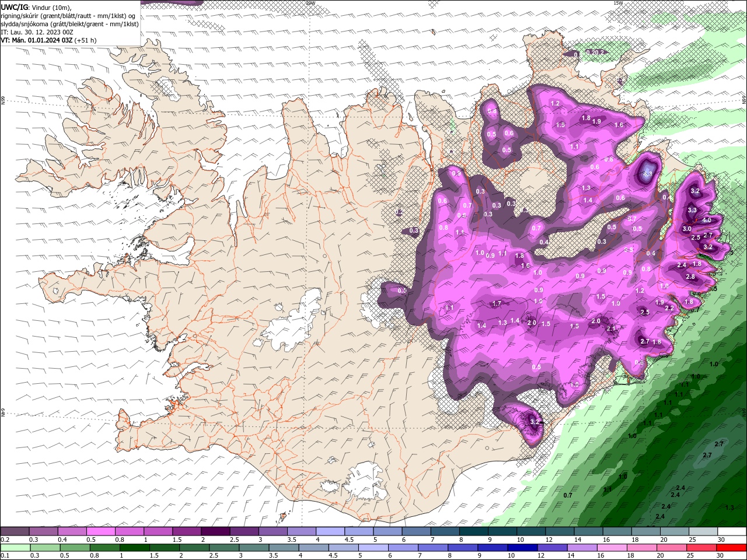Click the 'slydda/snjókoma (grátt/bleikt/grænt - mm/1klst)' line

pos(69,24)
